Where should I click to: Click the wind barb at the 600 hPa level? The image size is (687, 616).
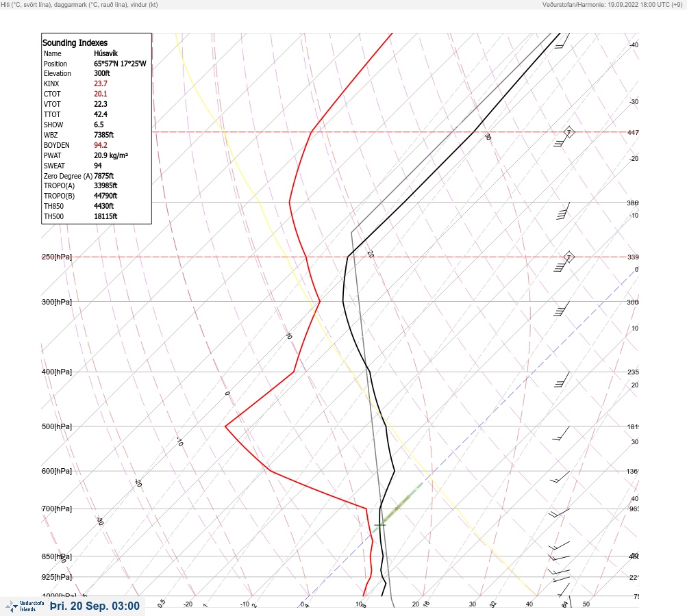click(560, 477)
